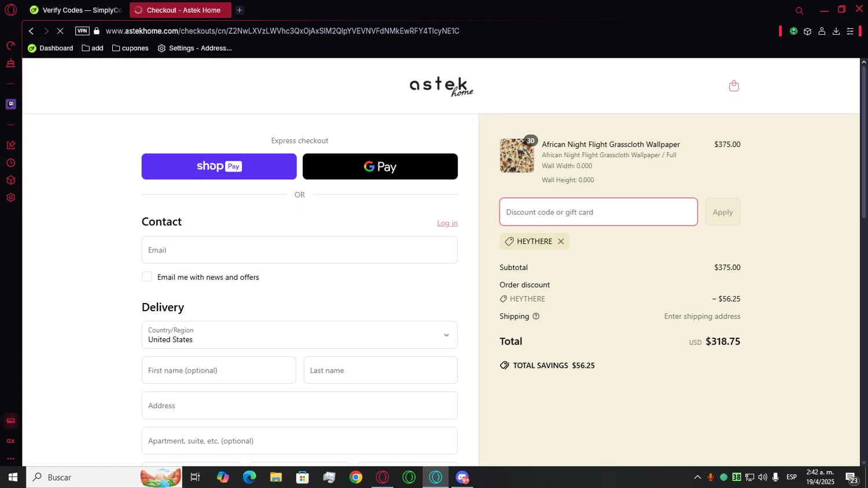The height and width of the screenshot is (488, 868).
Task: Open History clock icon in sidebar
Action: click(x=10, y=163)
